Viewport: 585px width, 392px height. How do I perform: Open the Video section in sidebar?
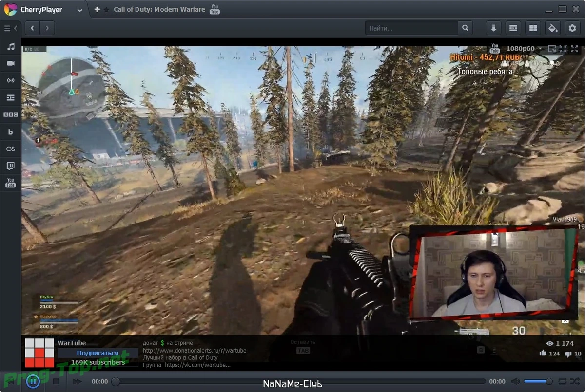coord(10,63)
